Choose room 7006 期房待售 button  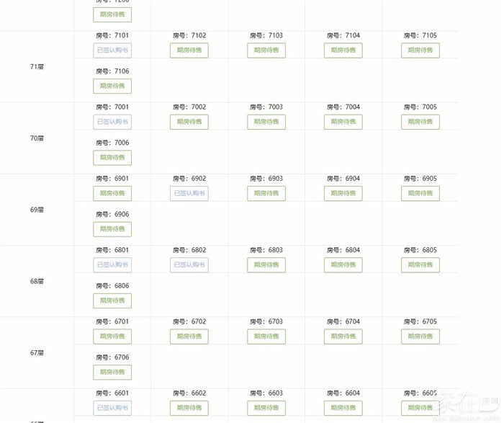click(x=112, y=158)
